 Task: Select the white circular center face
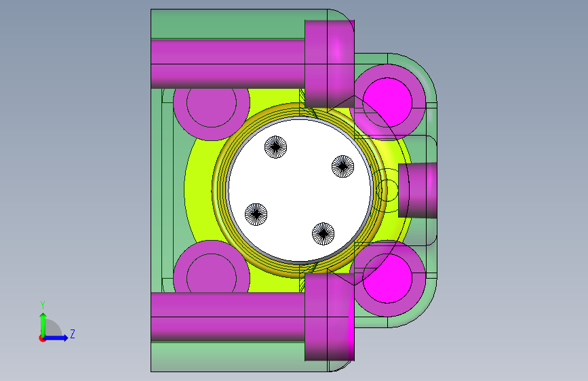(x=300, y=190)
